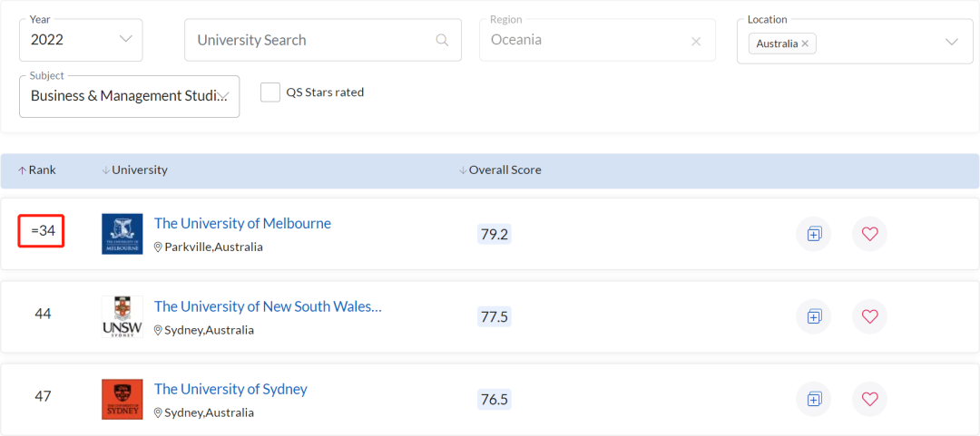Sort by Overall Score column
This screenshot has width=980, height=436.
pos(500,170)
